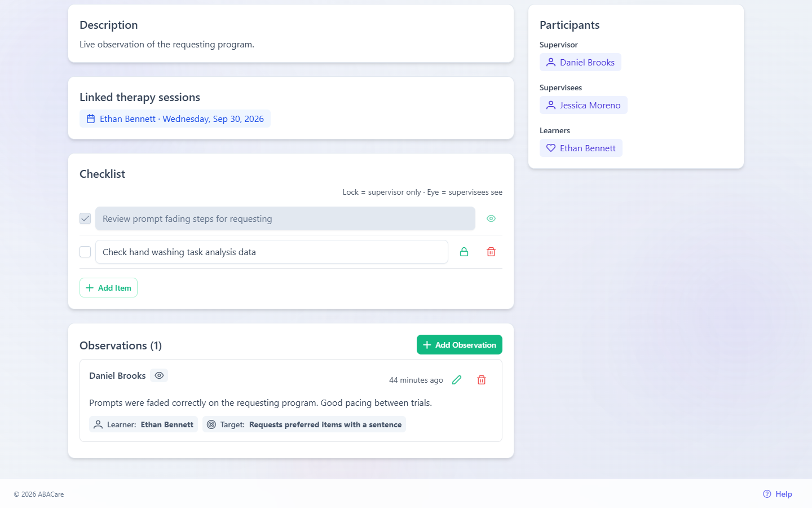Screen dimensions: 812x508
Task: Click the Review prompt fading steps field
Action: coord(285,218)
